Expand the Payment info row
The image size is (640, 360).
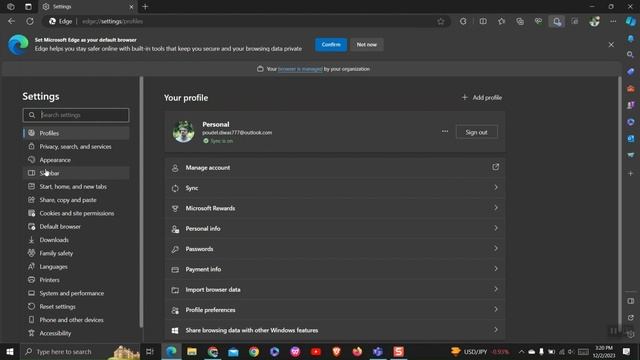click(x=335, y=269)
